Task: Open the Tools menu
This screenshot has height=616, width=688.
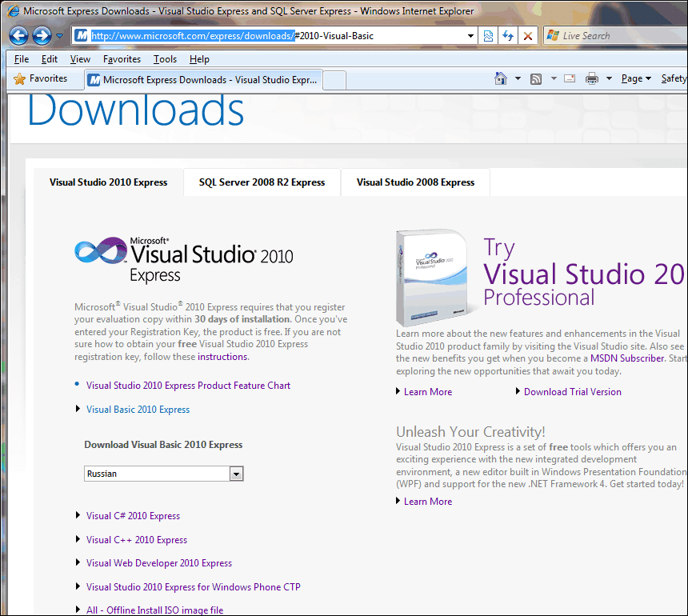Action: pos(165,59)
